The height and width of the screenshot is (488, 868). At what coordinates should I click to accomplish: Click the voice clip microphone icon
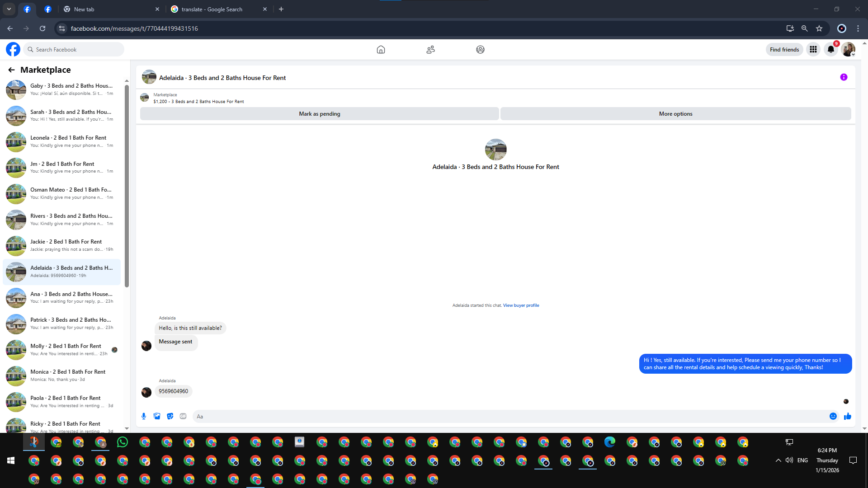coord(144,416)
